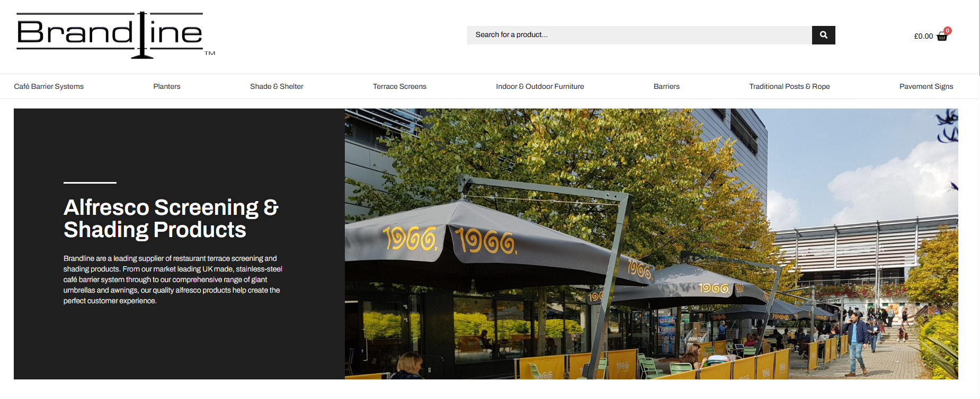Click the £0.00 cart total
The width and height of the screenshot is (980, 399).
click(x=923, y=37)
